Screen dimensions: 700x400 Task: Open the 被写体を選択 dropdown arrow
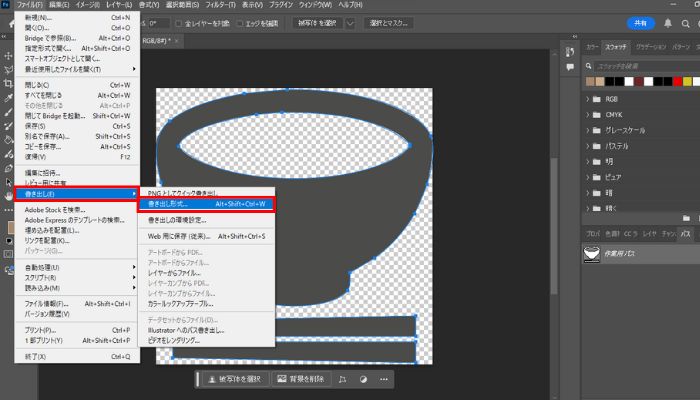click(350, 23)
